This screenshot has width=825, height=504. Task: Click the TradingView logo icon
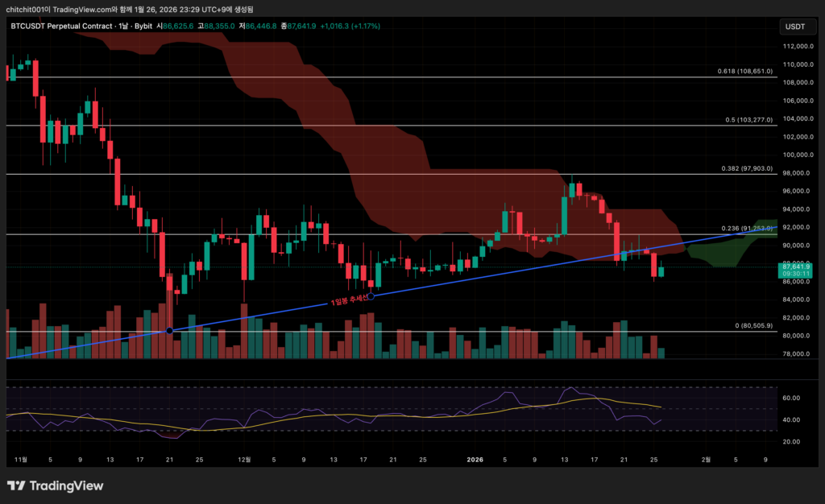tap(15, 485)
